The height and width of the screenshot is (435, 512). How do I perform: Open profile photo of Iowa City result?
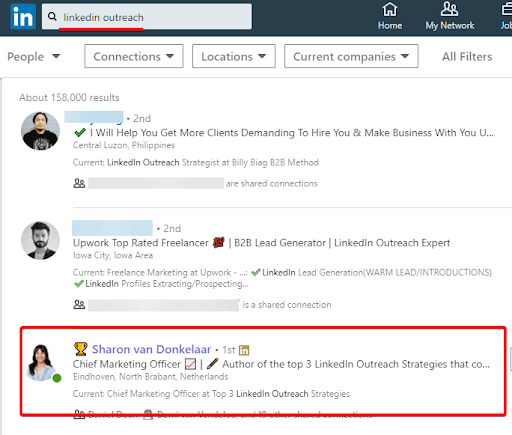click(40, 240)
